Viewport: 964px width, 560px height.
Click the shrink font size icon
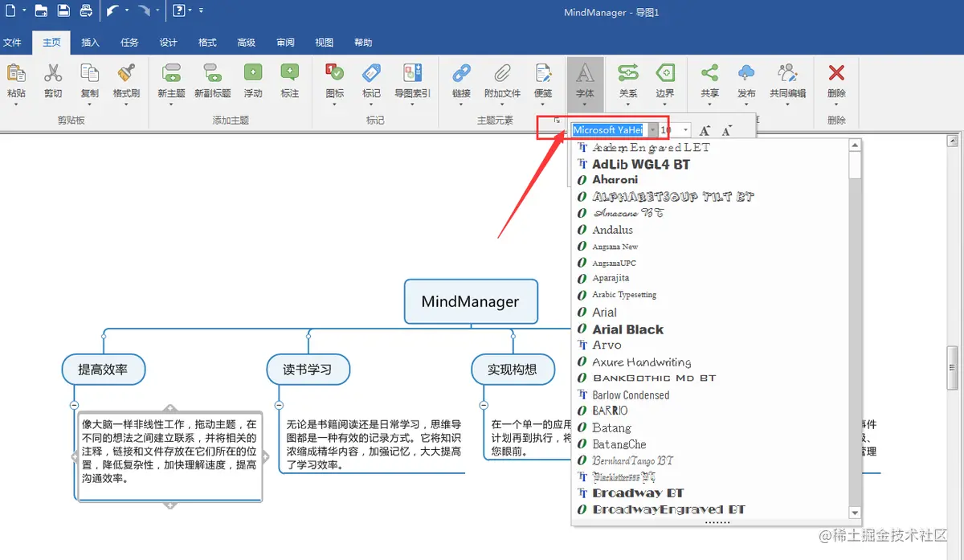pos(727,130)
